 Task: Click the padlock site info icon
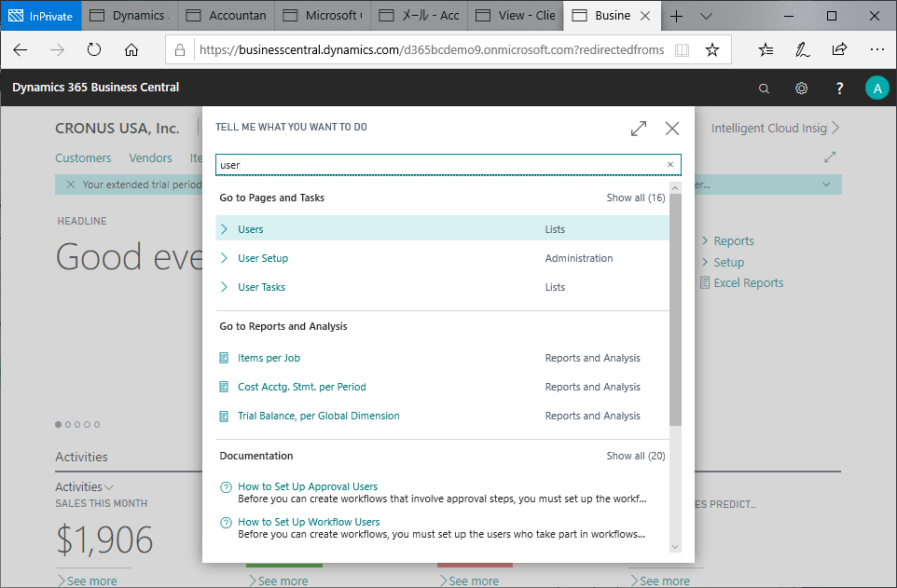click(180, 50)
